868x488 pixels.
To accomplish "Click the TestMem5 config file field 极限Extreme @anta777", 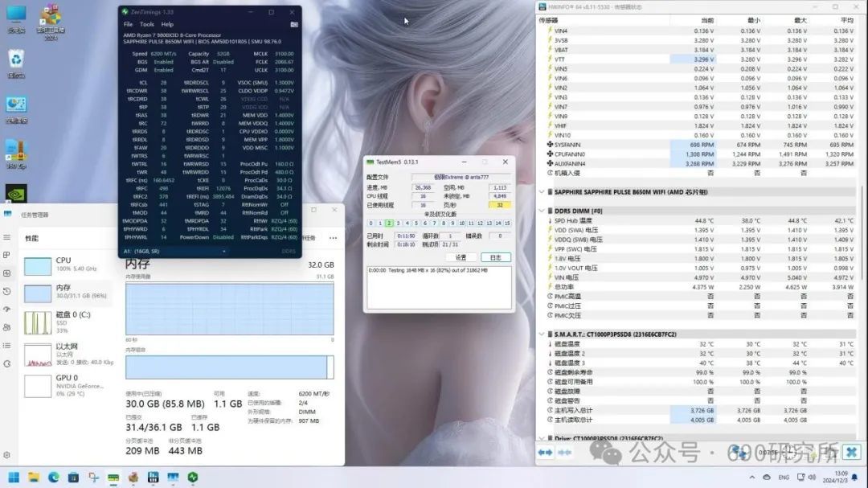I will 461,177.
